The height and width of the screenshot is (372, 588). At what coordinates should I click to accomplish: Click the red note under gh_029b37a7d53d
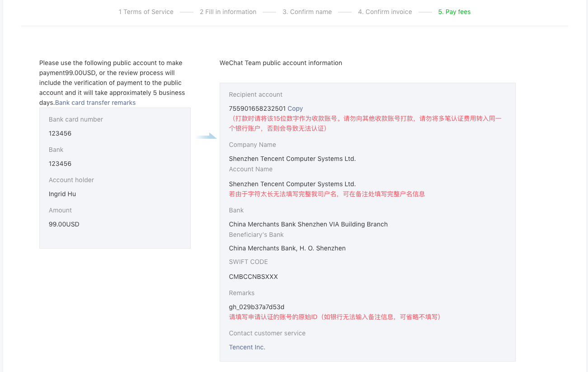[335, 317]
